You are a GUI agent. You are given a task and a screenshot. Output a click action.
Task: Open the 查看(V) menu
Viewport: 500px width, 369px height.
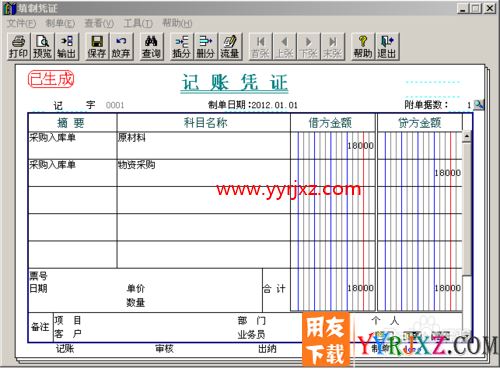[x=99, y=23]
